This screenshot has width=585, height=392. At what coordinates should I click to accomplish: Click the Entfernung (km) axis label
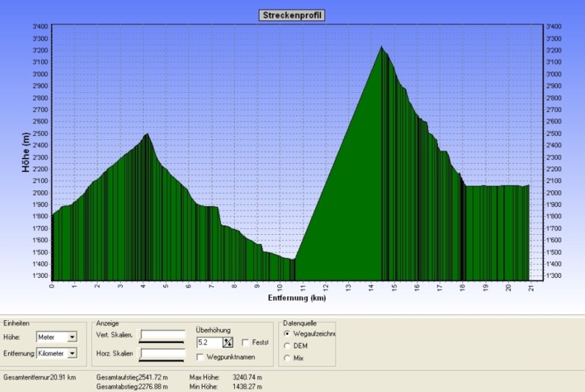(297, 298)
